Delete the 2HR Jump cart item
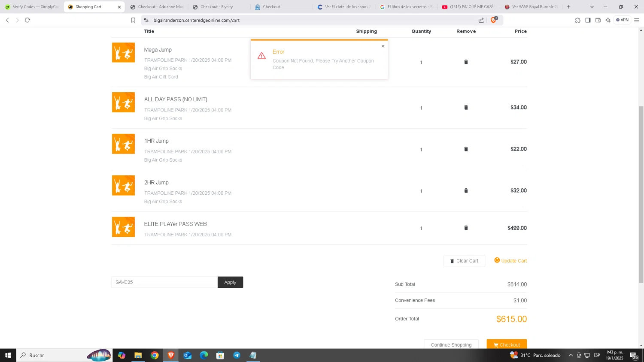644x362 pixels. click(466, 190)
